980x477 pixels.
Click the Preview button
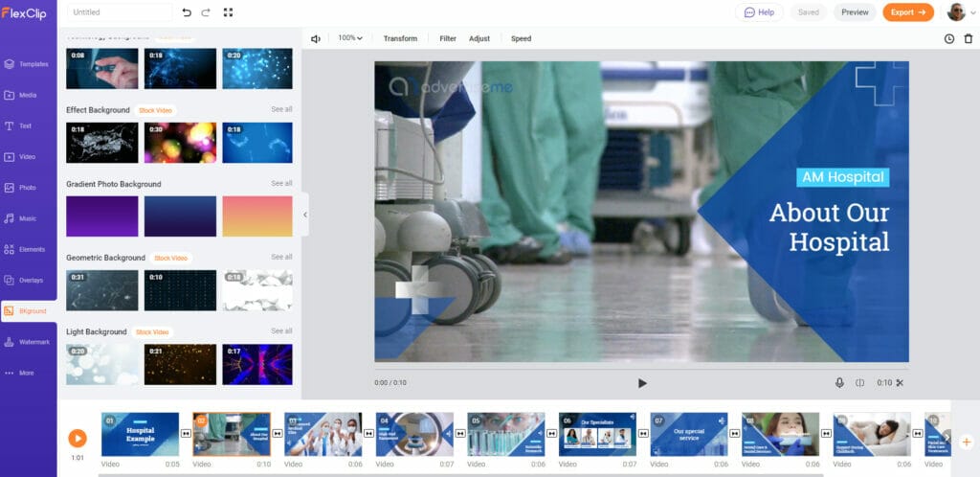pyautogui.click(x=855, y=12)
